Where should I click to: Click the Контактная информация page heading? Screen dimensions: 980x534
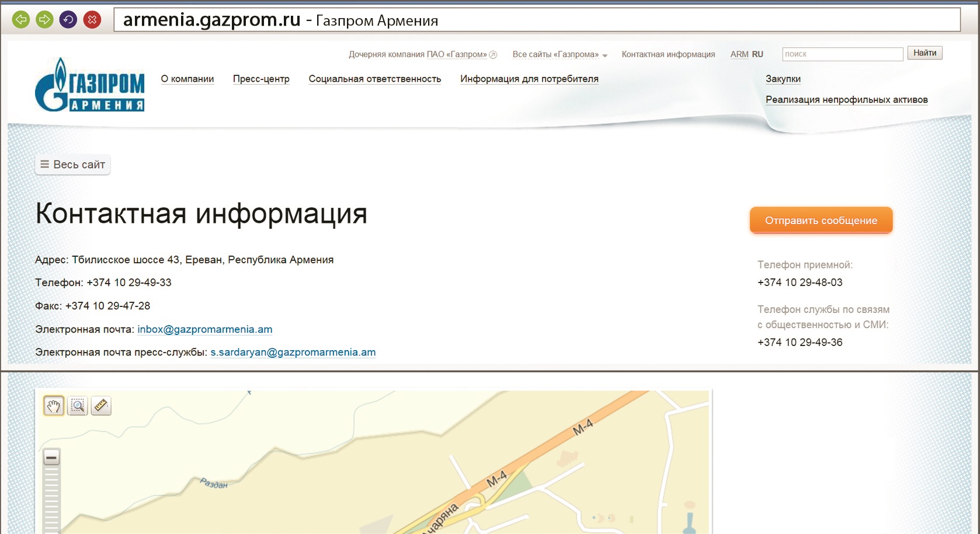pos(201,213)
